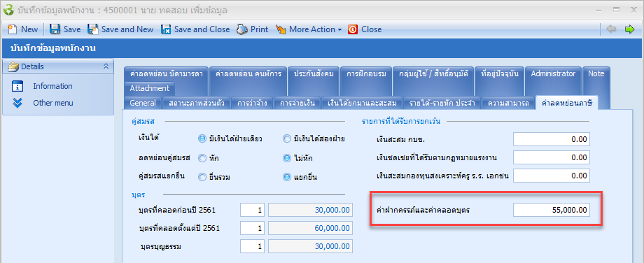Image resolution: width=644 pixels, height=263 pixels.
Task: Switch to สถานะภาพส่วนตัว tab
Action: tap(196, 103)
